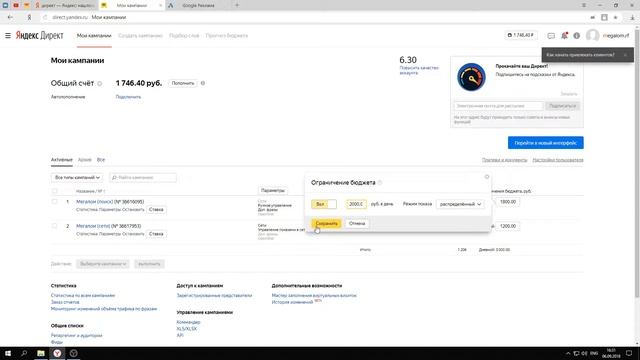Click the round app icon right of Yandex Browser in taskbar
The image size is (640, 360).
73,353
